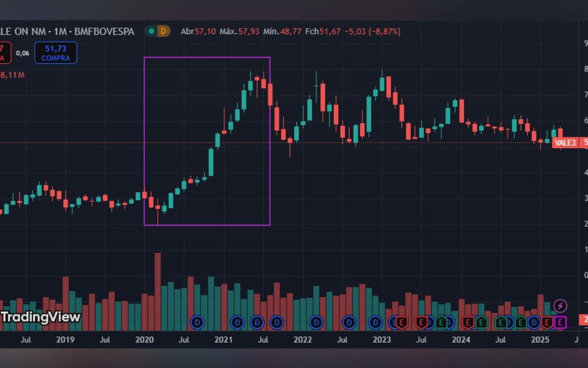This screenshot has height=368, width=588.
Task: Select the tall green candle before 2021
Action: tap(211, 162)
